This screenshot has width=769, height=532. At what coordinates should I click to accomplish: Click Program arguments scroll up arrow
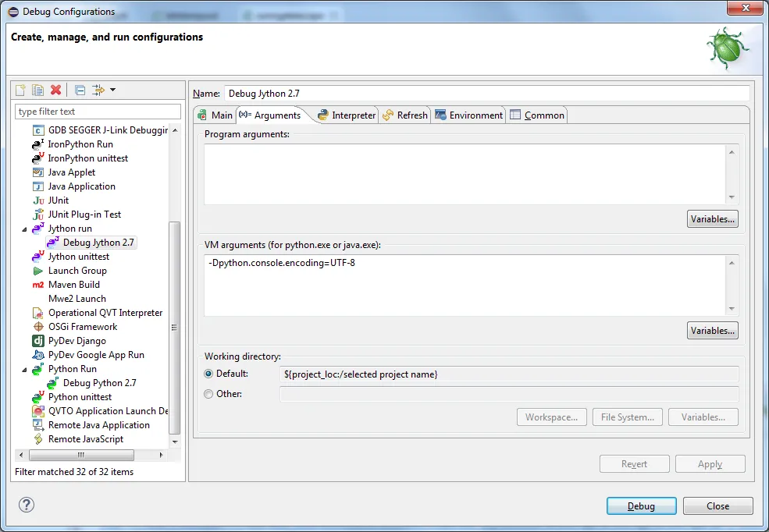(732, 152)
